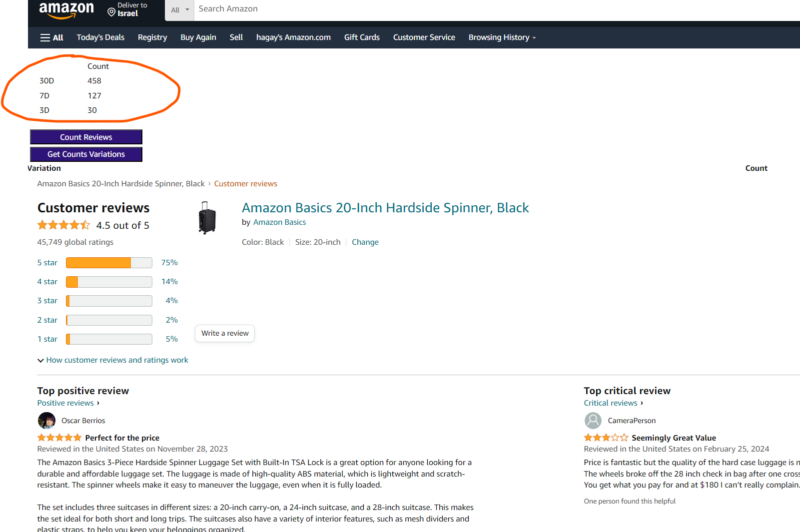
Task: Click the 1 star rating bar
Action: point(109,339)
